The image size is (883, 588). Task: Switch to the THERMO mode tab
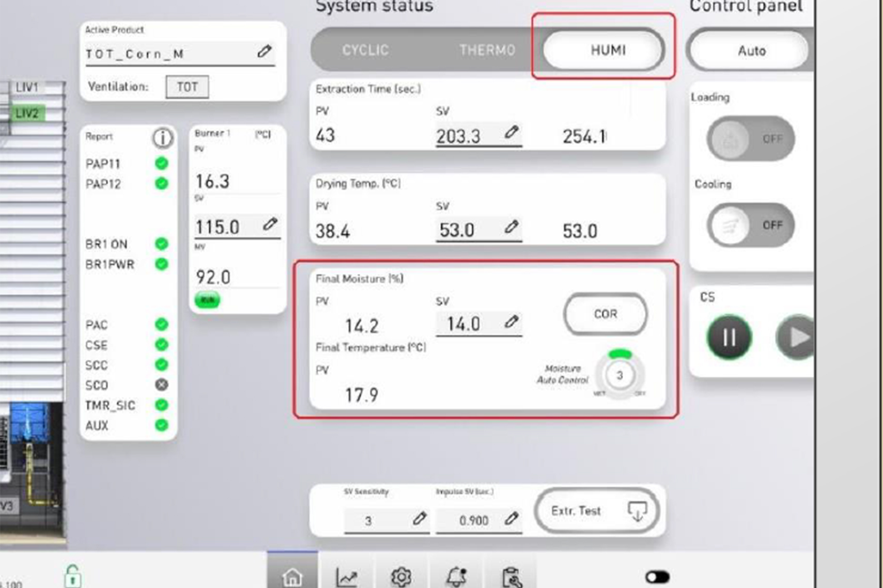coord(487,50)
